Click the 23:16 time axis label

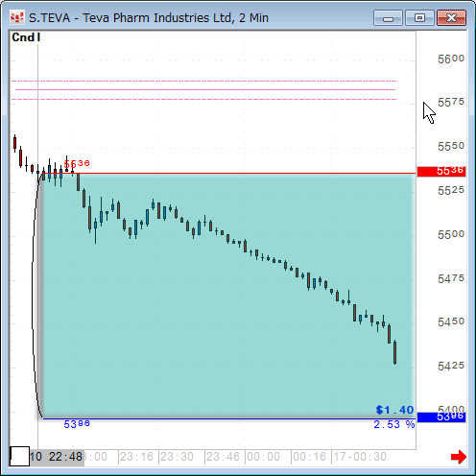136,457
